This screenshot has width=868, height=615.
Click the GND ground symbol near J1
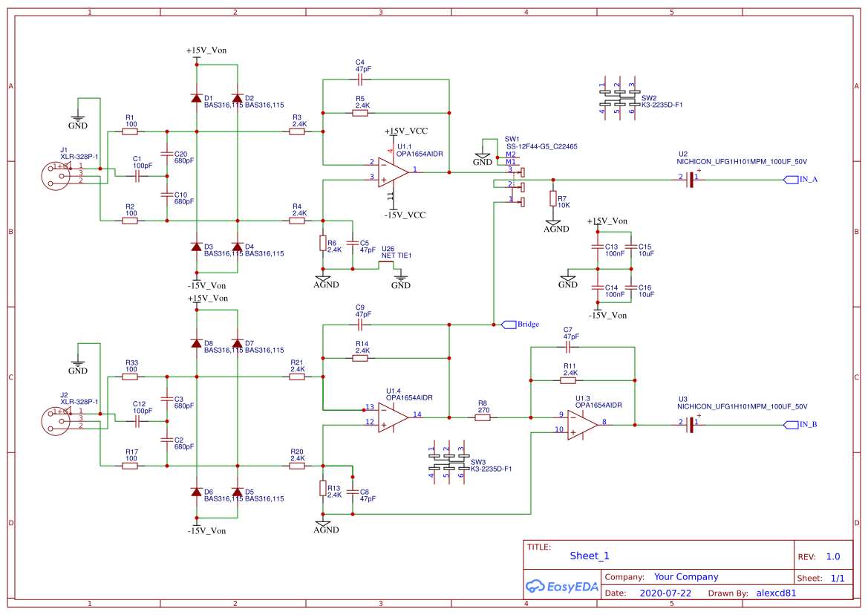tap(76, 119)
